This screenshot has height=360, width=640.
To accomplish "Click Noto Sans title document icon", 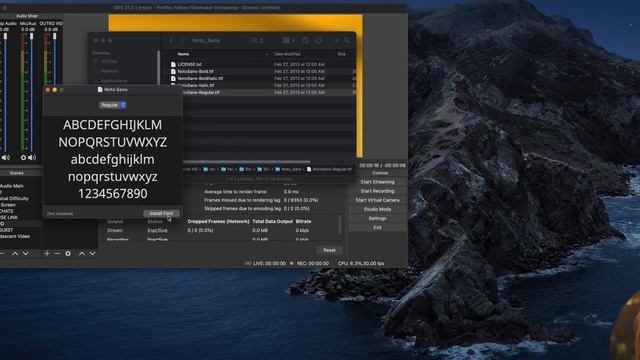I will (x=100, y=89).
